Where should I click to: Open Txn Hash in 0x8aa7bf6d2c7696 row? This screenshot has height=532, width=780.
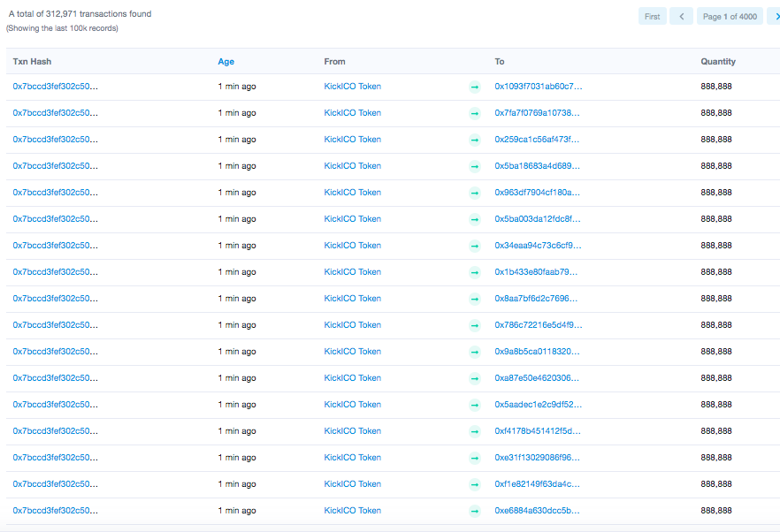[x=55, y=299]
